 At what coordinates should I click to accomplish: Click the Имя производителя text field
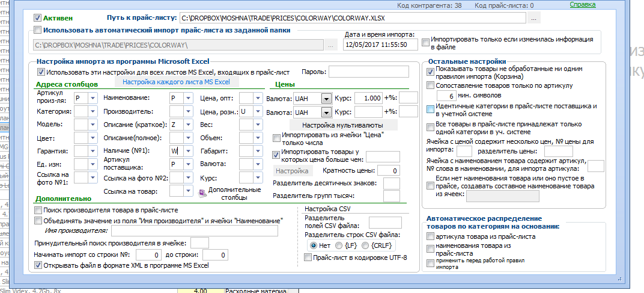[194, 231]
